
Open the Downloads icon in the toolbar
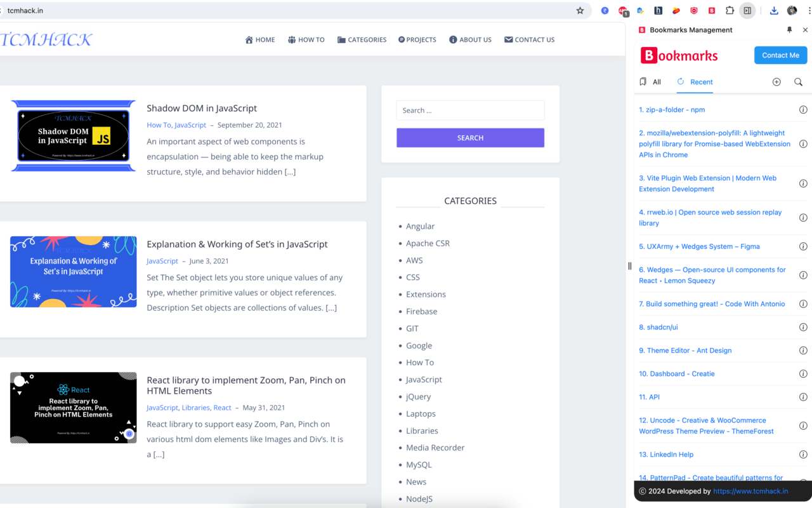tap(773, 10)
